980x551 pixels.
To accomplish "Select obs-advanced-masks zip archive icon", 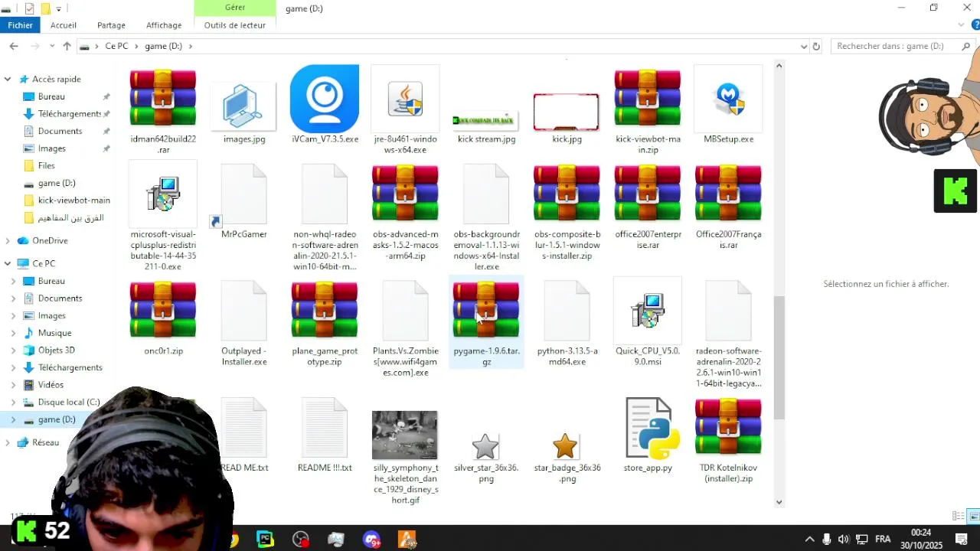I will click(x=405, y=194).
